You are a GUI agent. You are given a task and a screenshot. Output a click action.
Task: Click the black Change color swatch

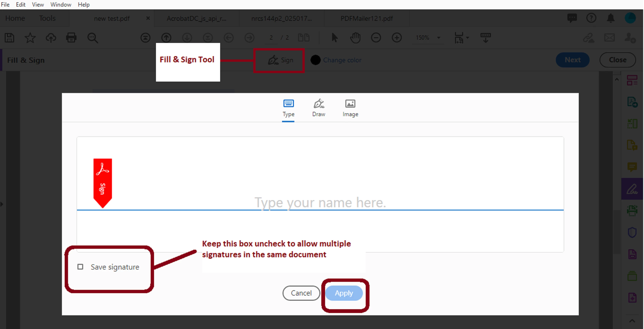pyautogui.click(x=315, y=60)
